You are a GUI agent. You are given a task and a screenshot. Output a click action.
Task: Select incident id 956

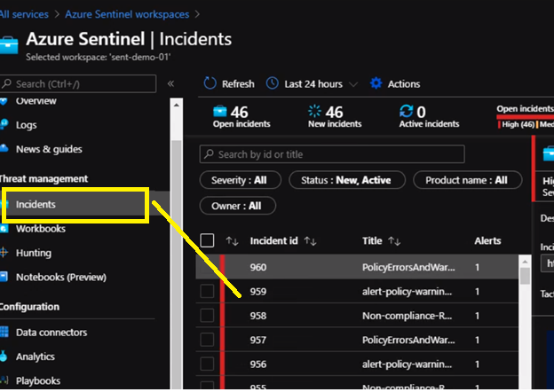coord(258,365)
